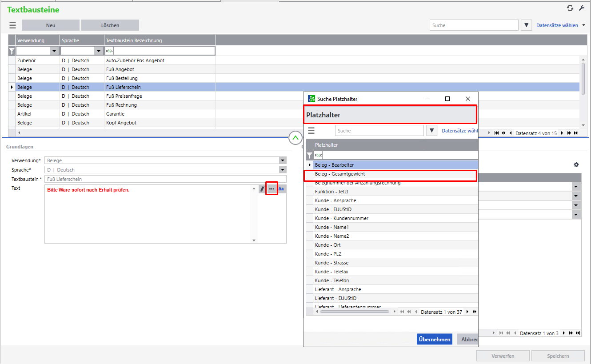
Task: Click the Aa text formatting icon
Action: tap(281, 189)
